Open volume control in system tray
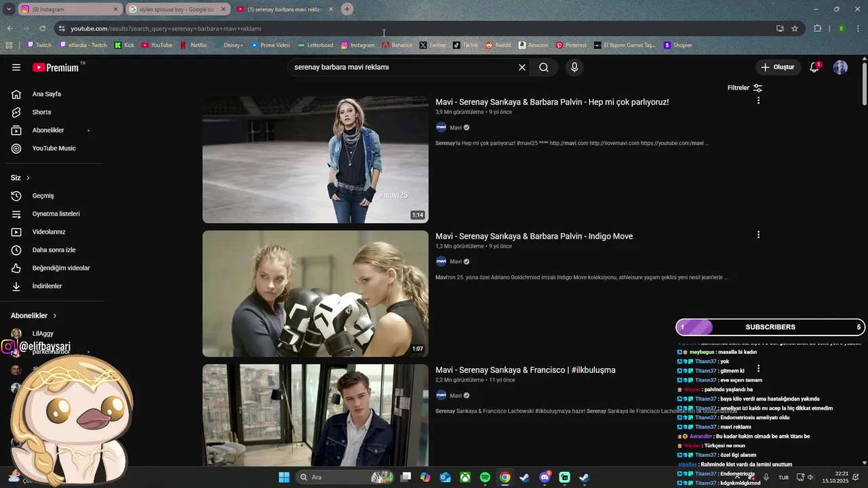The image size is (868, 488). tap(810, 477)
